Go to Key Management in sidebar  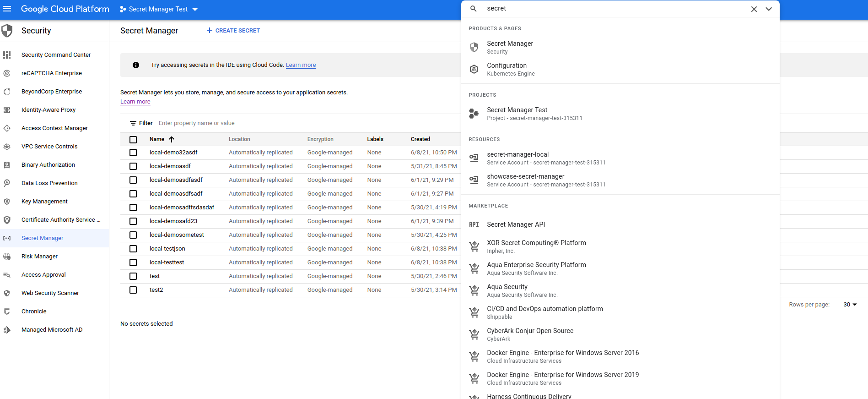click(x=44, y=202)
